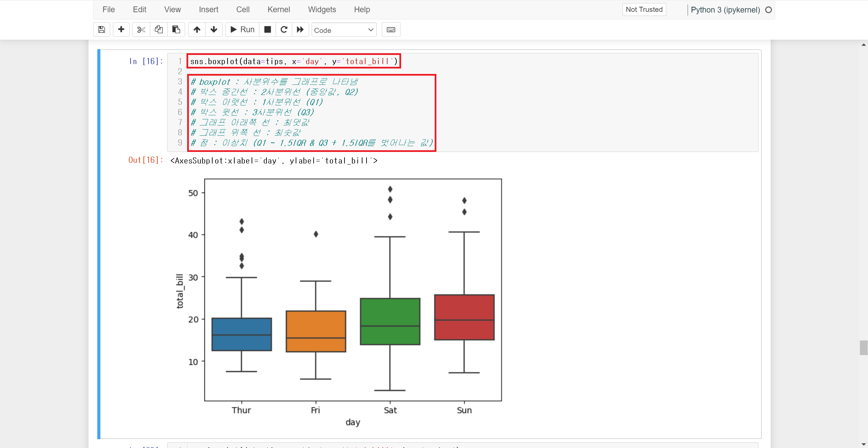Restart kernel and run all cells

[x=300, y=30]
